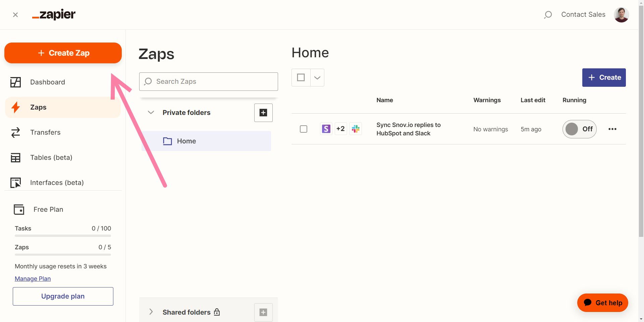Click the 5m ago last edit cell

(531, 129)
